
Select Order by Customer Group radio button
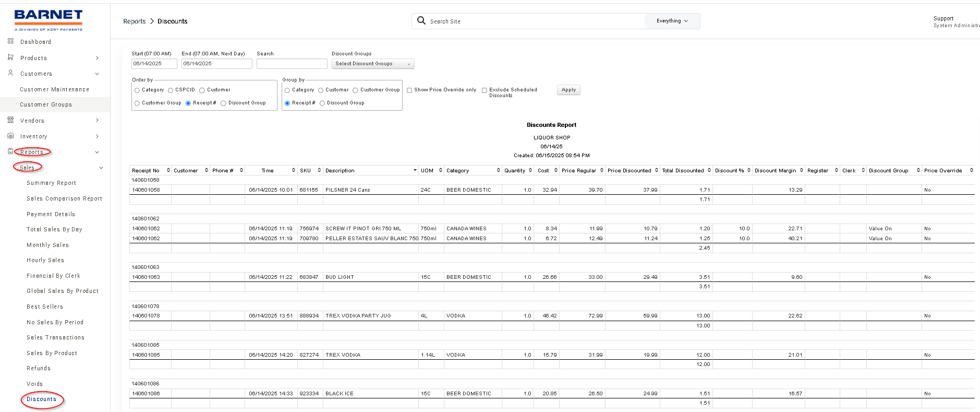click(x=137, y=103)
